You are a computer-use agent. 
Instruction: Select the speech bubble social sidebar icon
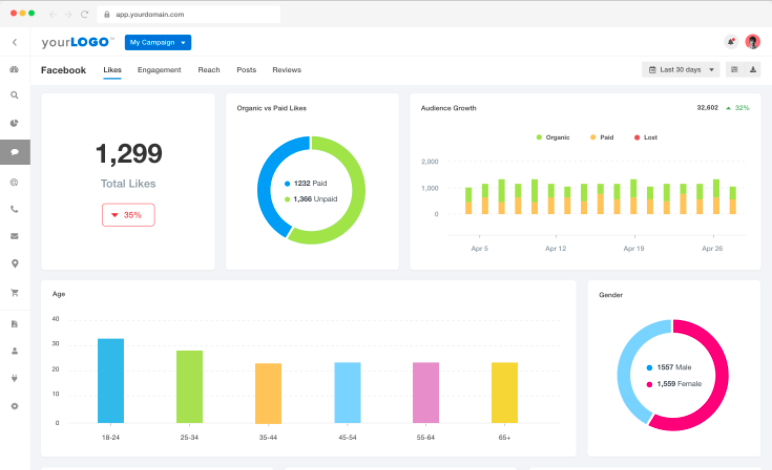click(15, 152)
